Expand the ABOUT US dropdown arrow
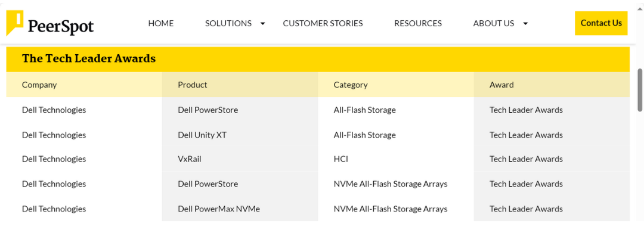The width and height of the screenshot is (644, 227). pos(525,23)
